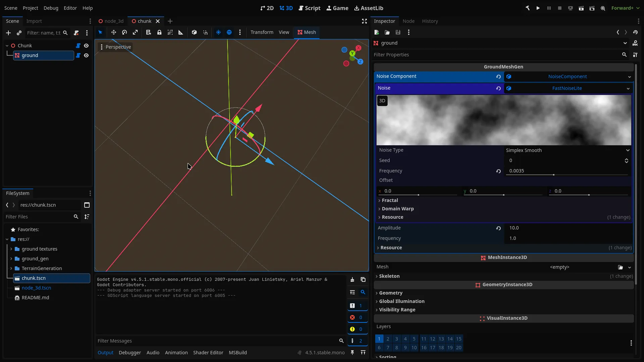
Task: Switch to the Script workspace
Action: pyautogui.click(x=309, y=8)
